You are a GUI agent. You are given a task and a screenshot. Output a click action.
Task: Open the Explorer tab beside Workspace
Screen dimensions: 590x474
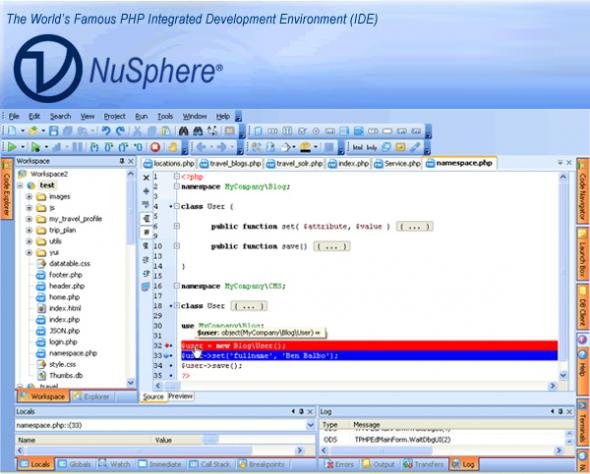point(91,397)
